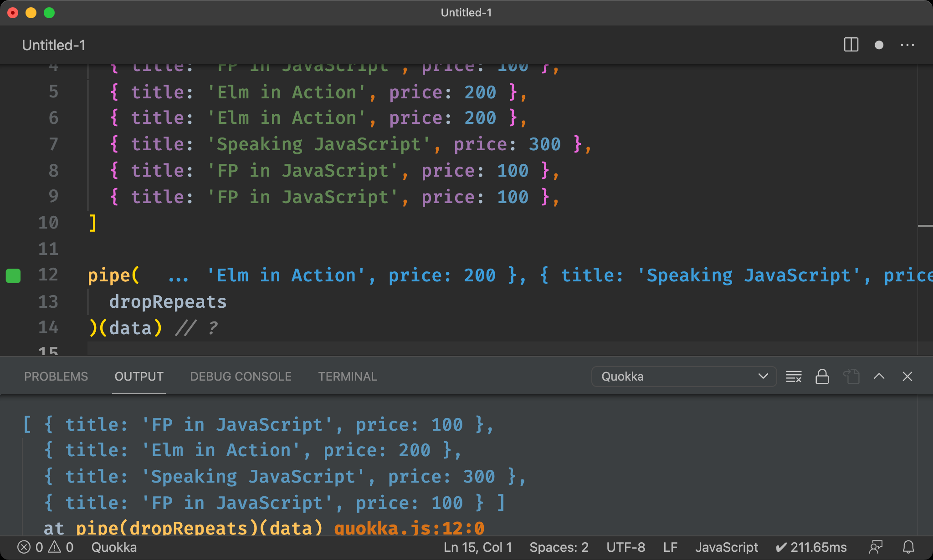Screen dimensions: 933x560
Task: Change end of line sequence LF
Action: (670, 547)
